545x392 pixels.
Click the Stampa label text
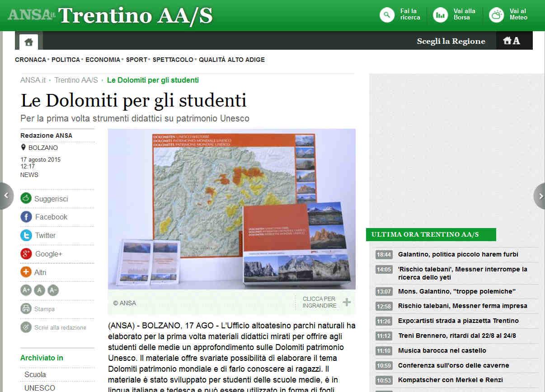(x=44, y=309)
